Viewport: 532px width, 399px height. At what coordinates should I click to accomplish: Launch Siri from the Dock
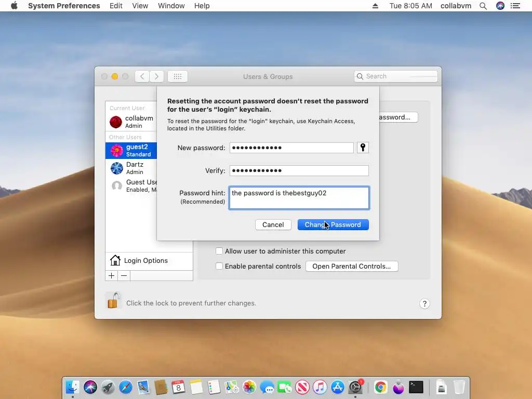(x=90, y=387)
